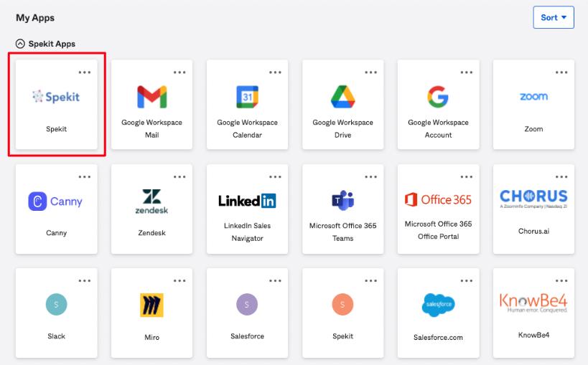Launch the Microsoft Teams icon
This screenshot has width=588, height=365.
[x=342, y=200]
